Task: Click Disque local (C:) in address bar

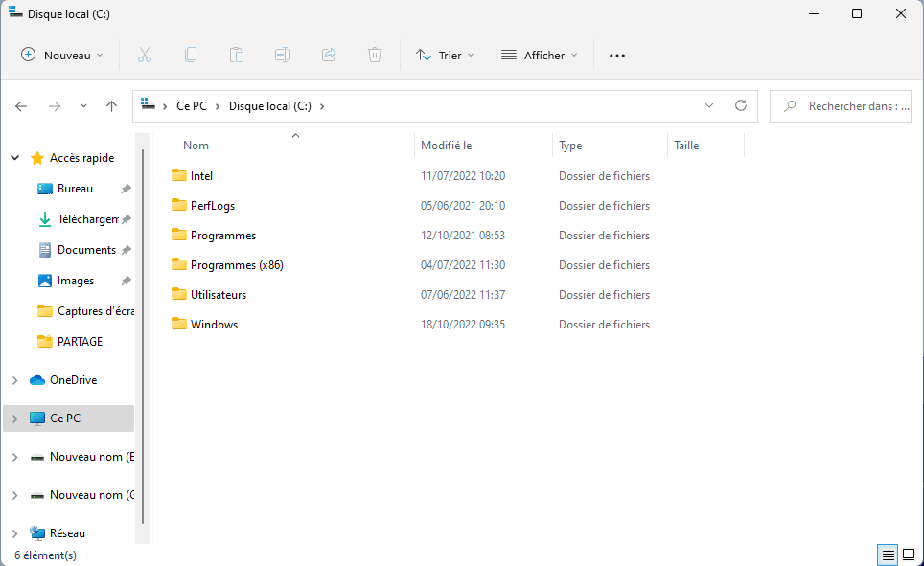Action: (270, 106)
